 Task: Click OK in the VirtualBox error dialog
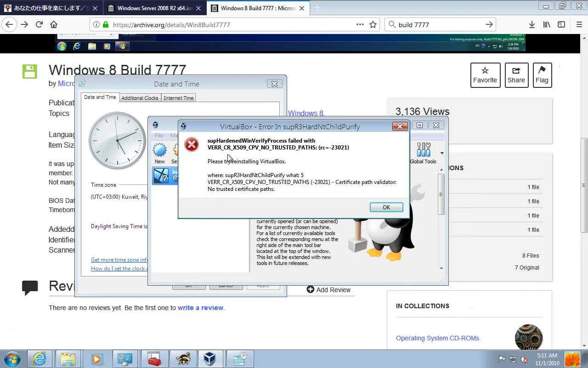click(386, 207)
